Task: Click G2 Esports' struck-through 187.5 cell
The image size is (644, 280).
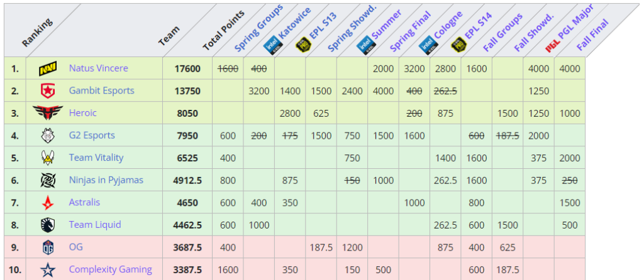Action: pos(508,135)
